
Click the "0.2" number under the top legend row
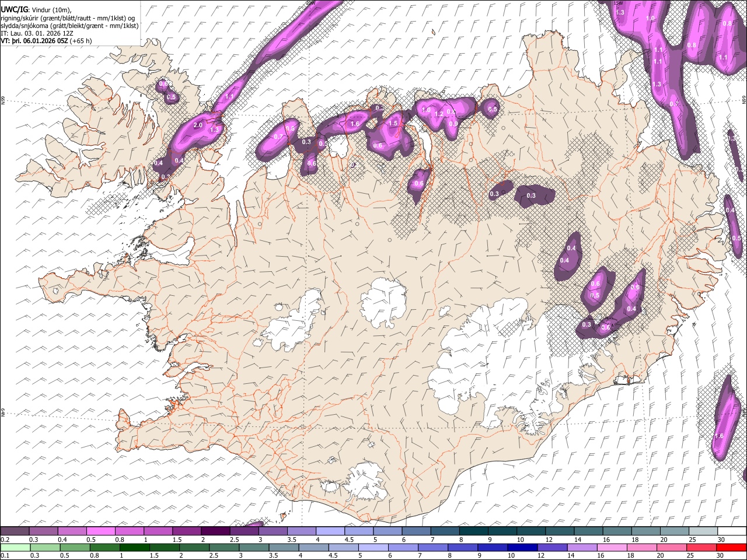tap(4, 540)
